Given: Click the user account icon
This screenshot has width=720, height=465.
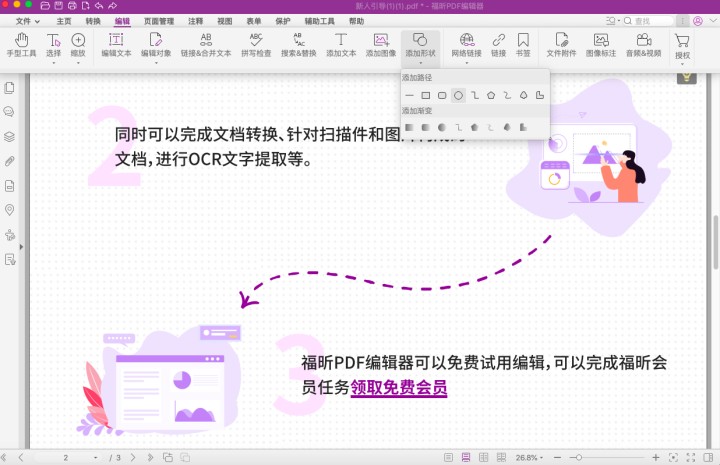Looking at the screenshot, I should click(x=698, y=21).
